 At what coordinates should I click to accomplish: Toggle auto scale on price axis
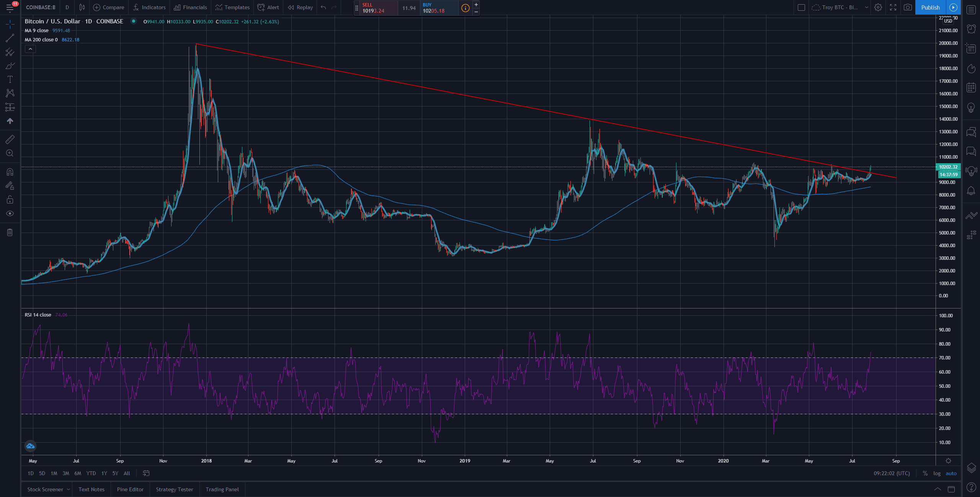pos(951,473)
